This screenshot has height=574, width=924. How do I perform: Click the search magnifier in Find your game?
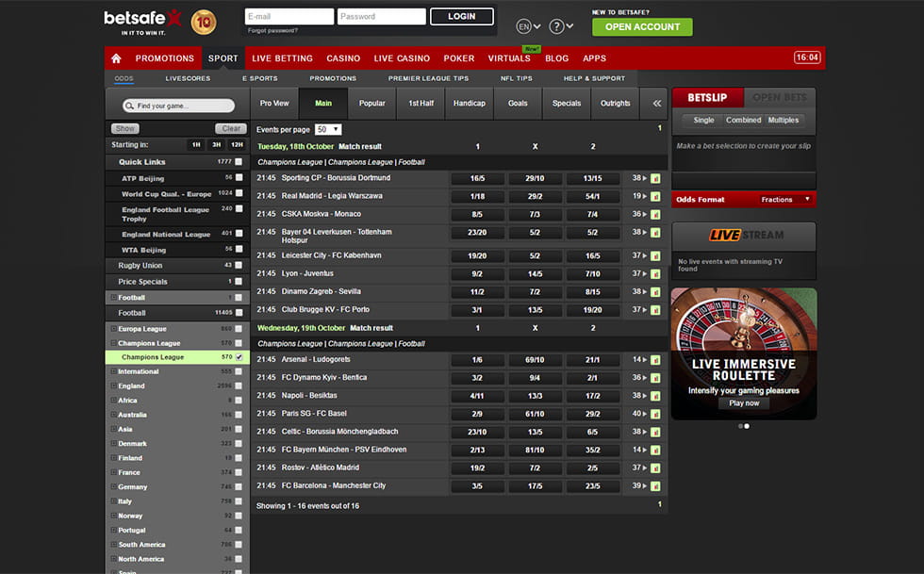click(129, 107)
